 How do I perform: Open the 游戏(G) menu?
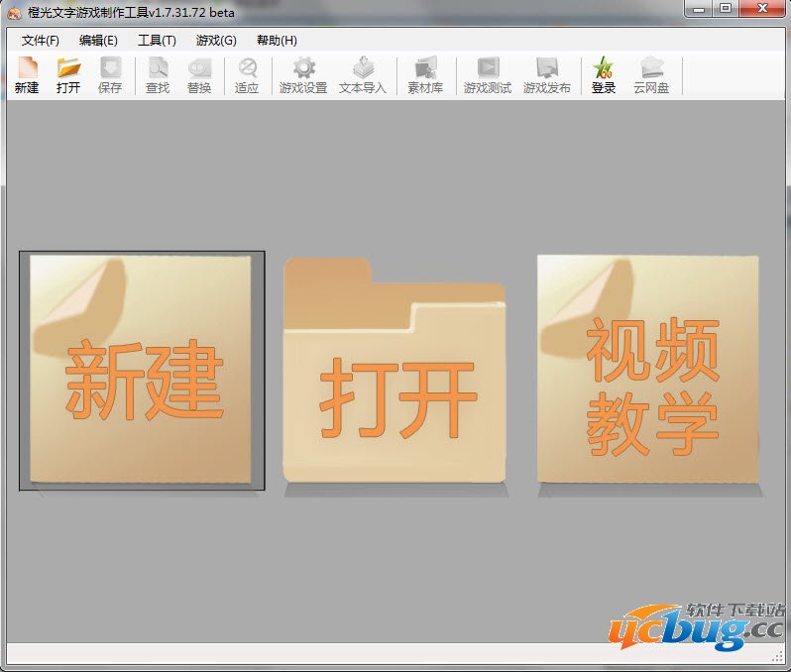(216, 41)
